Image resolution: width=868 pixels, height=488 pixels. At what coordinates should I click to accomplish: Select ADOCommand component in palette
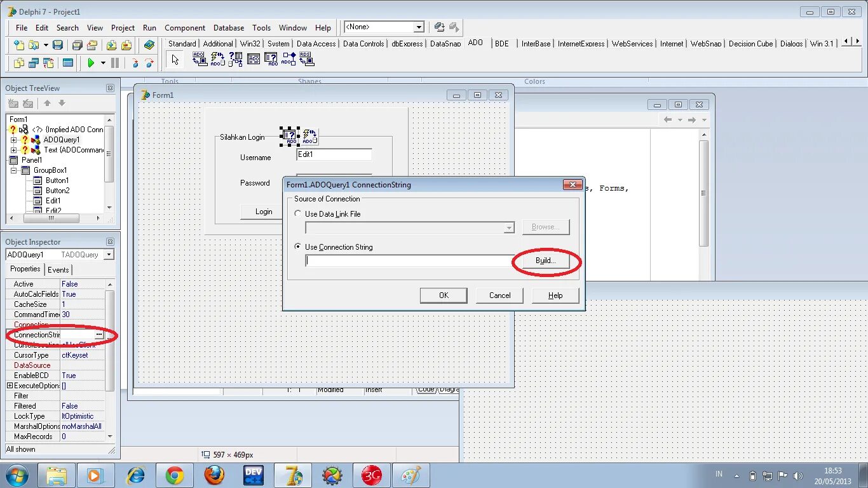click(218, 60)
